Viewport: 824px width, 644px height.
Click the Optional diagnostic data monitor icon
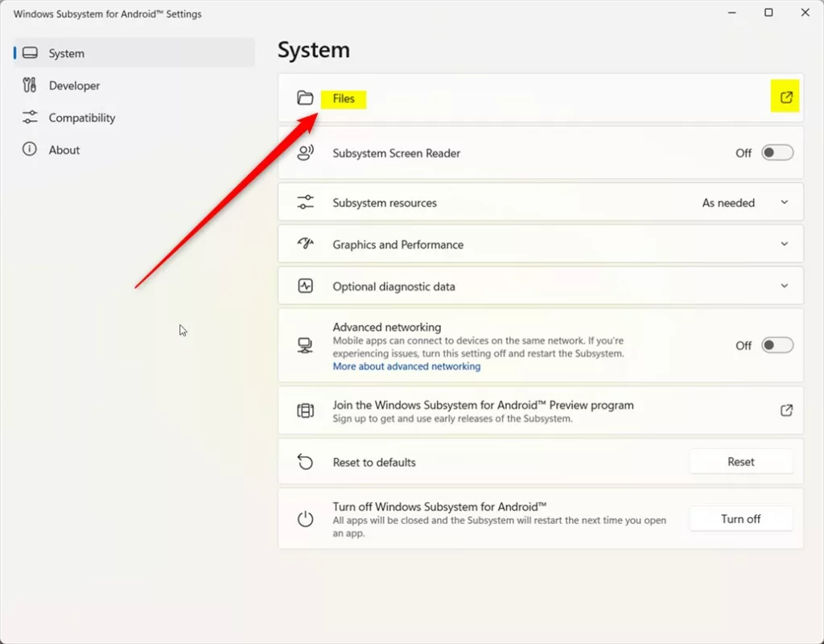pyautogui.click(x=305, y=286)
